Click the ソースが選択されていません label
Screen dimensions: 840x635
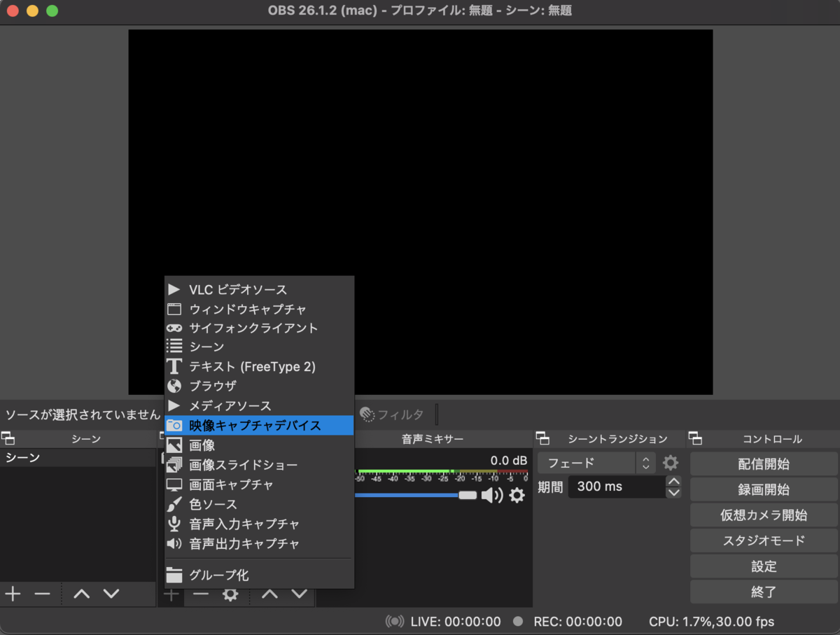click(83, 414)
